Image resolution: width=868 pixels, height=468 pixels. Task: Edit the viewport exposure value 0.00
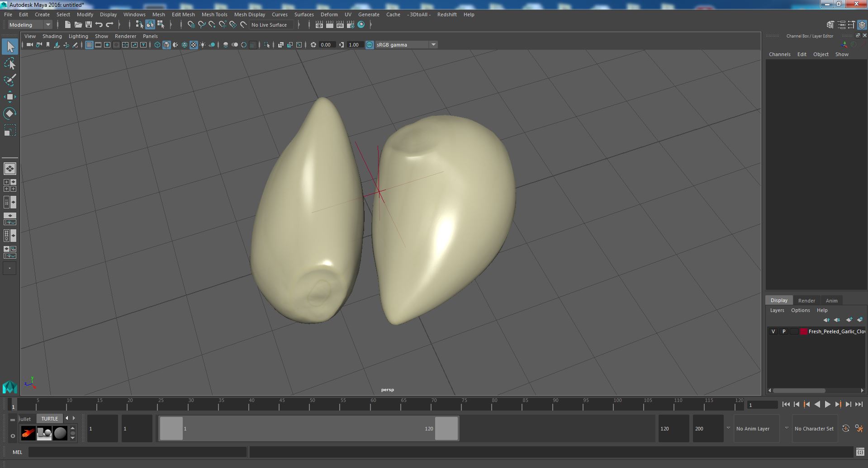[327, 45]
